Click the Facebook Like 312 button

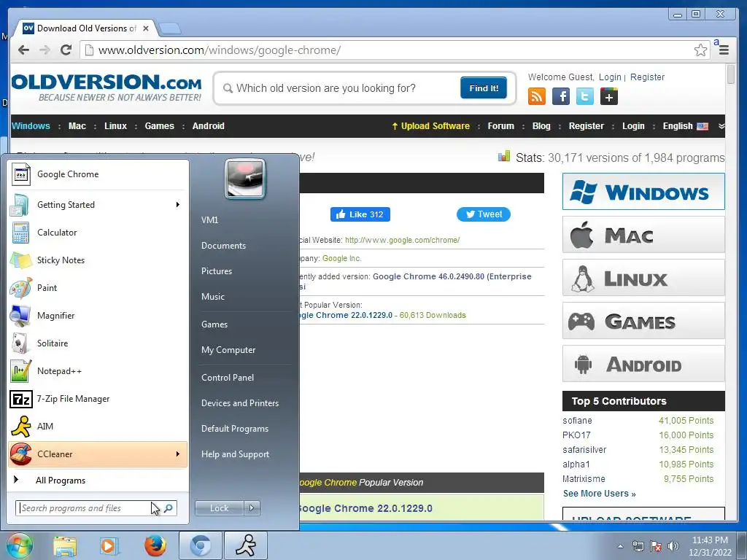pyautogui.click(x=360, y=214)
